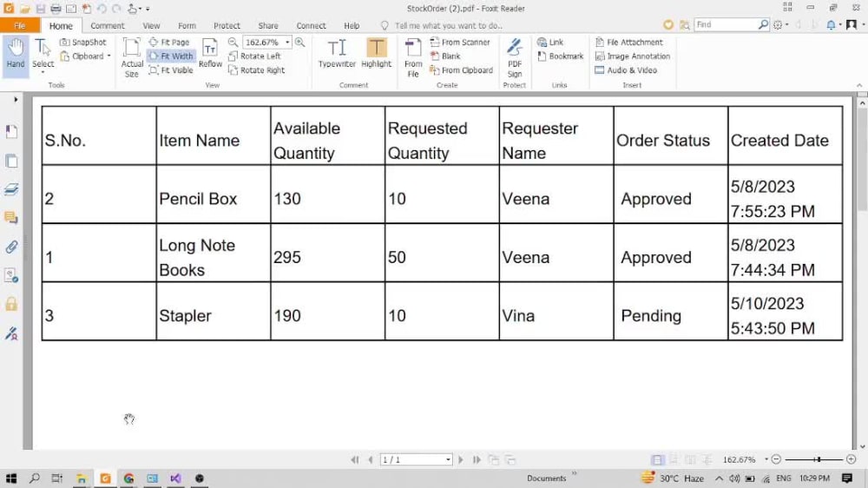Toggle Fit Width view

point(171,56)
